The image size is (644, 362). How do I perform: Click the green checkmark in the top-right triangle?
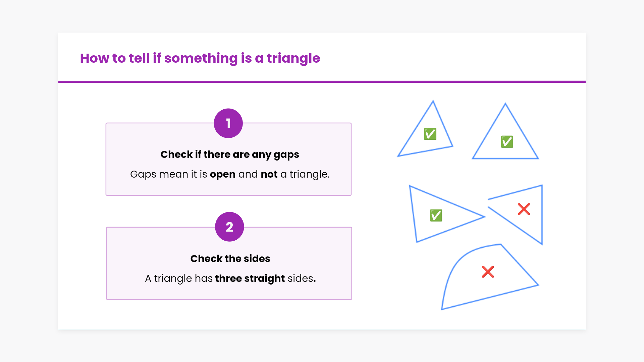(507, 142)
